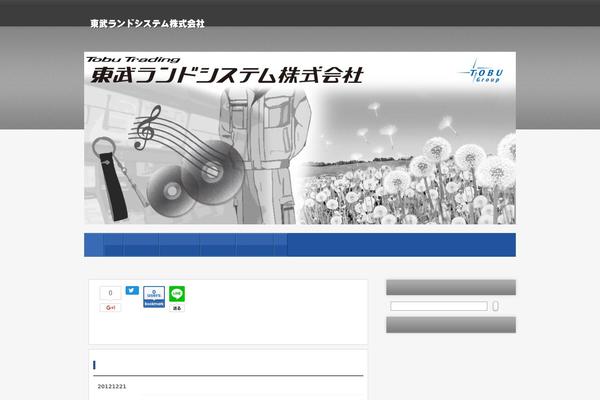Open the Hatena bookmark users button
This screenshot has width=600, height=400.
(x=154, y=297)
